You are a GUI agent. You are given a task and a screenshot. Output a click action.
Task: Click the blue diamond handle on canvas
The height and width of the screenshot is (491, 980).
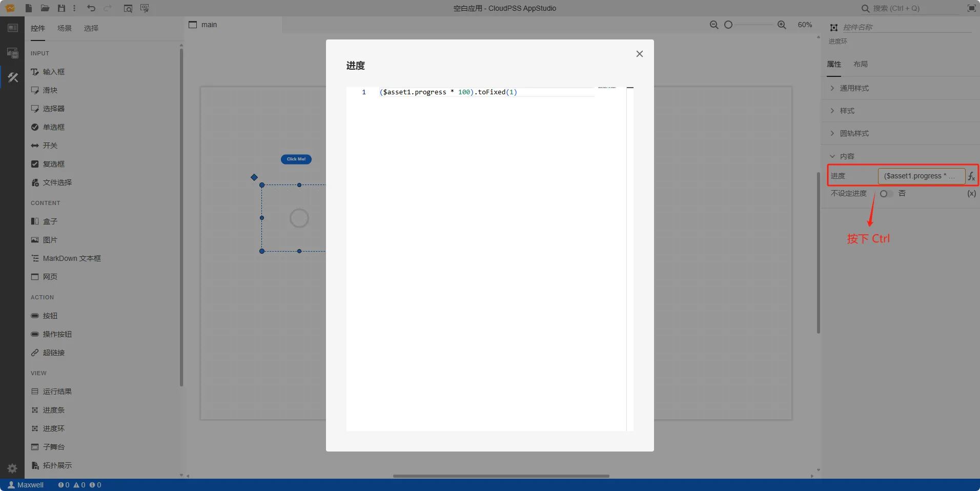254,177
